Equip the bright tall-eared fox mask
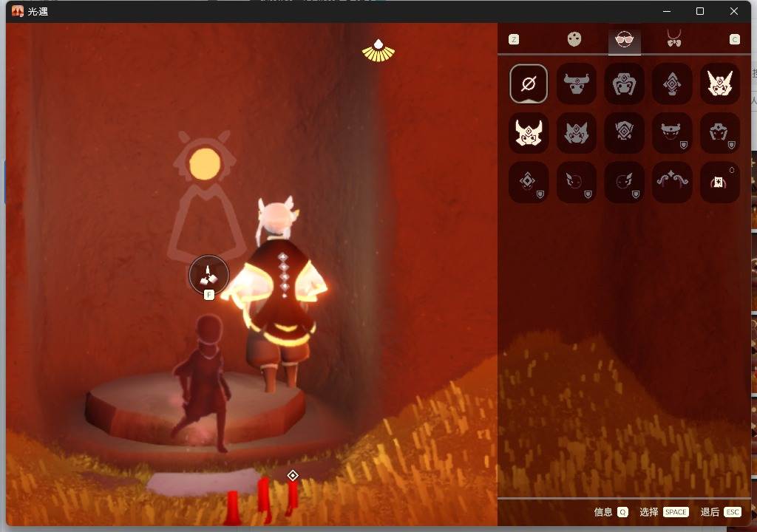Image resolution: width=757 pixels, height=532 pixels. click(x=720, y=83)
